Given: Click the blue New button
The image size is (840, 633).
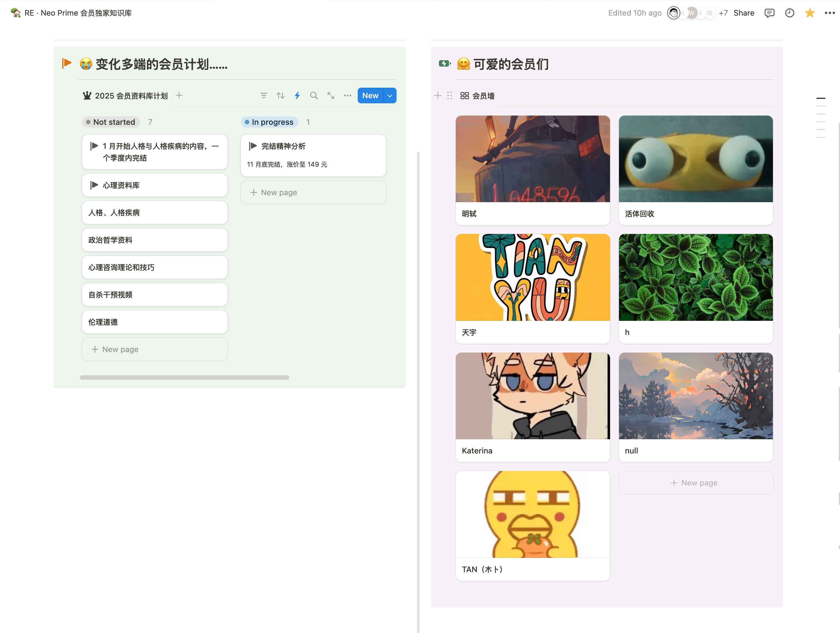Looking at the screenshot, I should coord(370,95).
